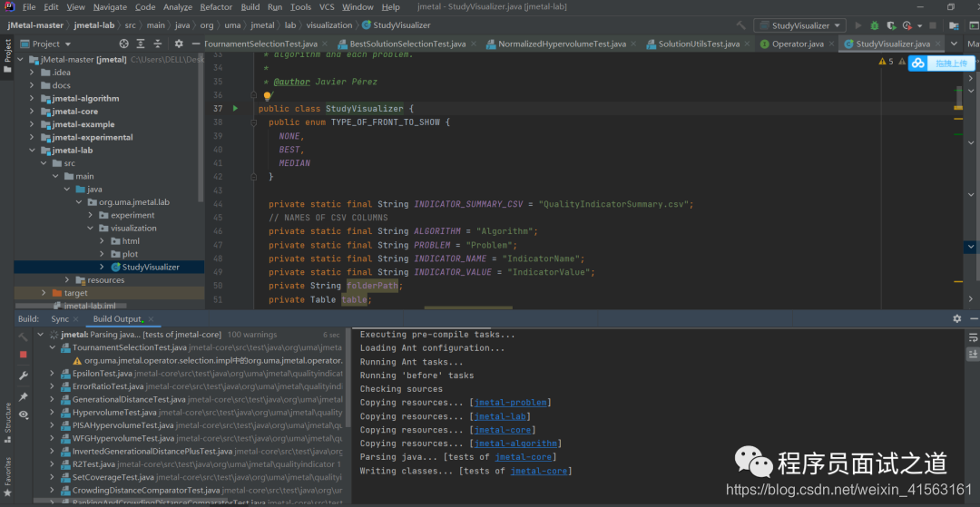
Task: Start debugging with the green bug icon
Action: [x=875, y=25]
